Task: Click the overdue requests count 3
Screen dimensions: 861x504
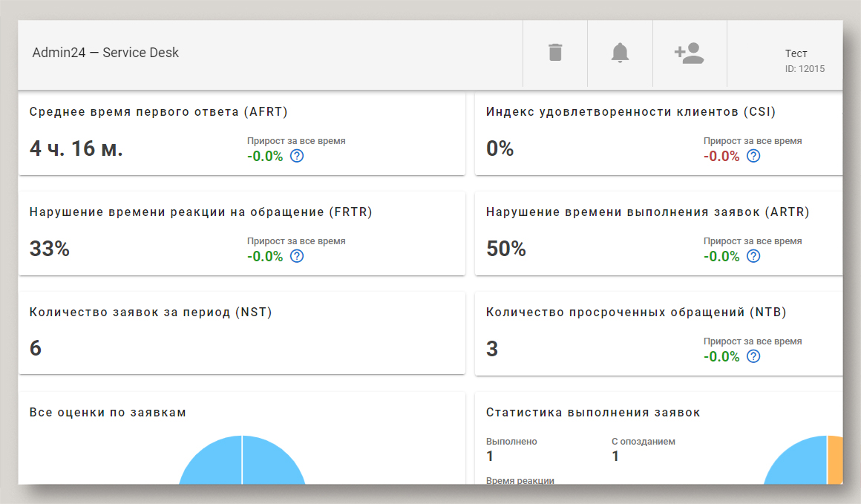Action: coord(492,348)
